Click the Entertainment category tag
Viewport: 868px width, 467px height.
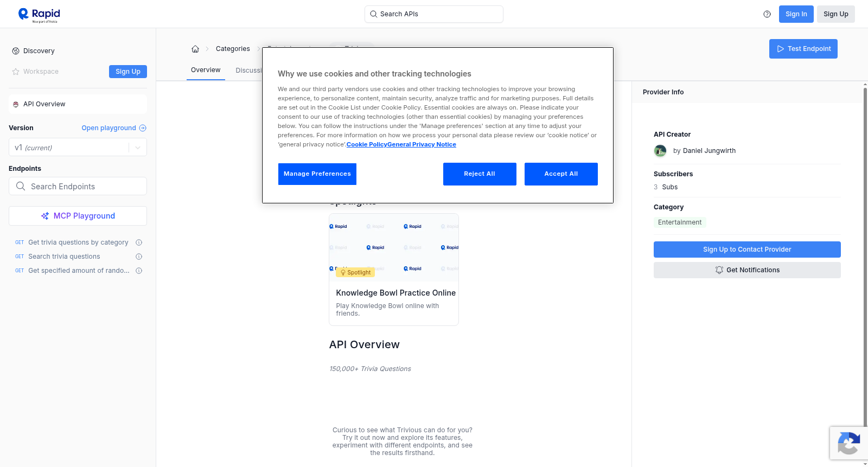(x=680, y=222)
